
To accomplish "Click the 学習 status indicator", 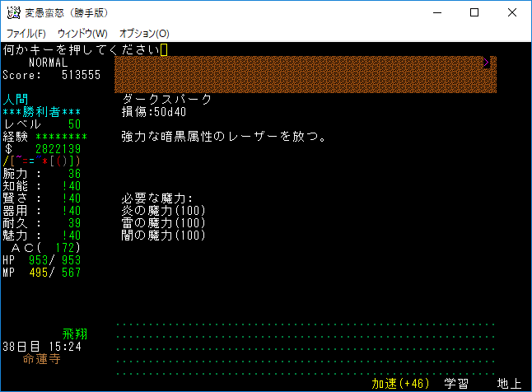I will tap(456, 384).
